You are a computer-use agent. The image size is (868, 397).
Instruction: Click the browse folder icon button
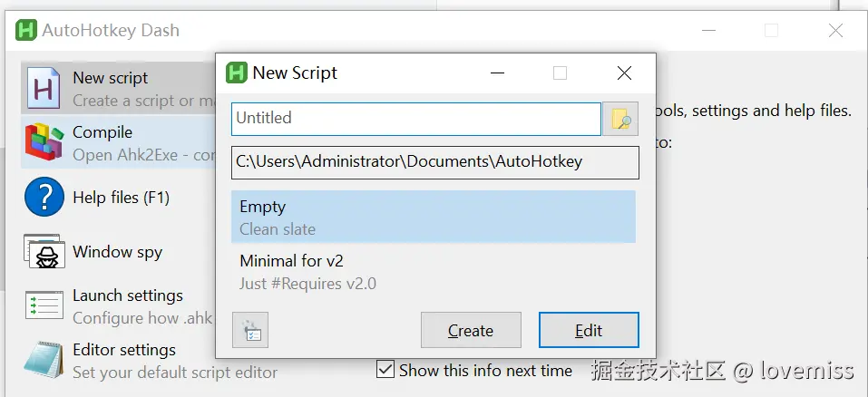click(x=620, y=119)
